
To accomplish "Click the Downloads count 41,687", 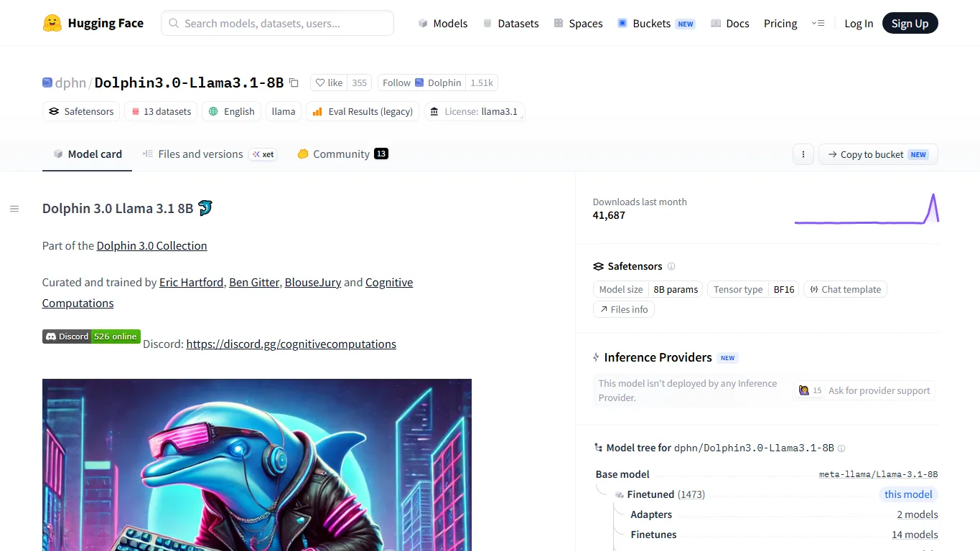I will click(x=609, y=215).
